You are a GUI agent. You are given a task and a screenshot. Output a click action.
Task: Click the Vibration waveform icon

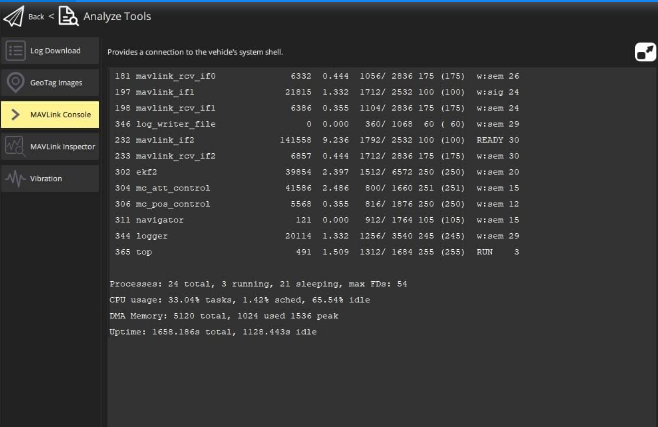[15, 178]
